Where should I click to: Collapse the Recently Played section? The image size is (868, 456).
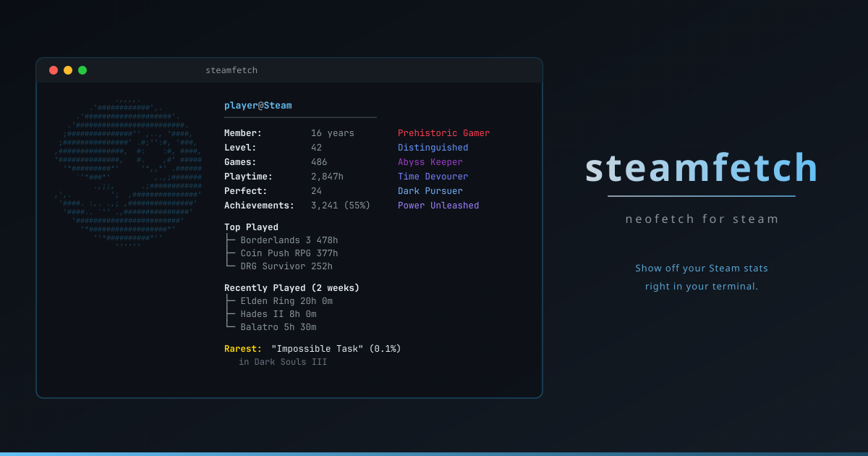pyautogui.click(x=292, y=287)
